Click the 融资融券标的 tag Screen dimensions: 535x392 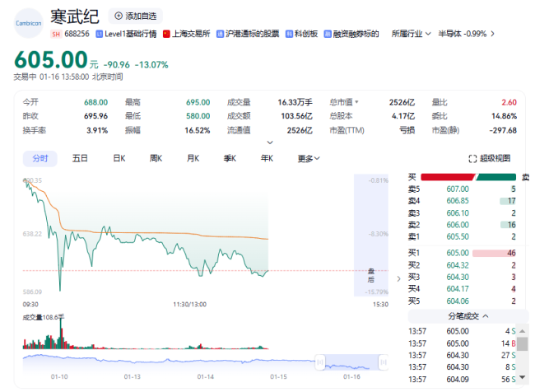[x=351, y=34]
